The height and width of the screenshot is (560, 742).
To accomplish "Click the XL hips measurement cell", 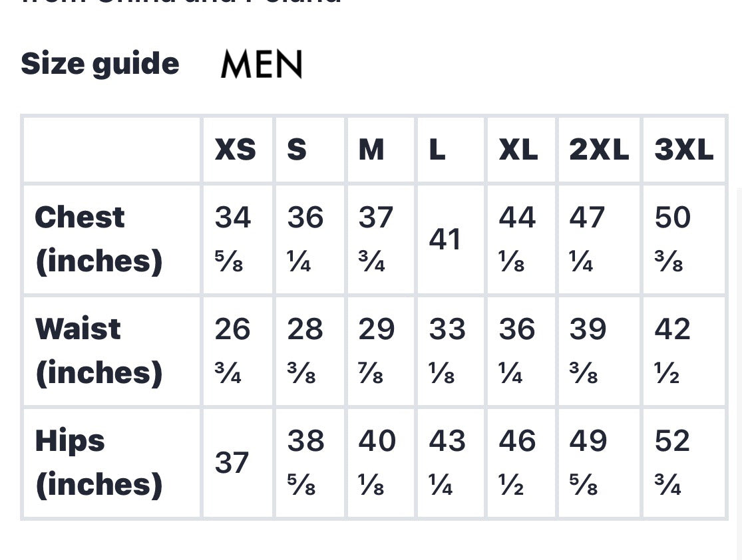I will [517, 463].
